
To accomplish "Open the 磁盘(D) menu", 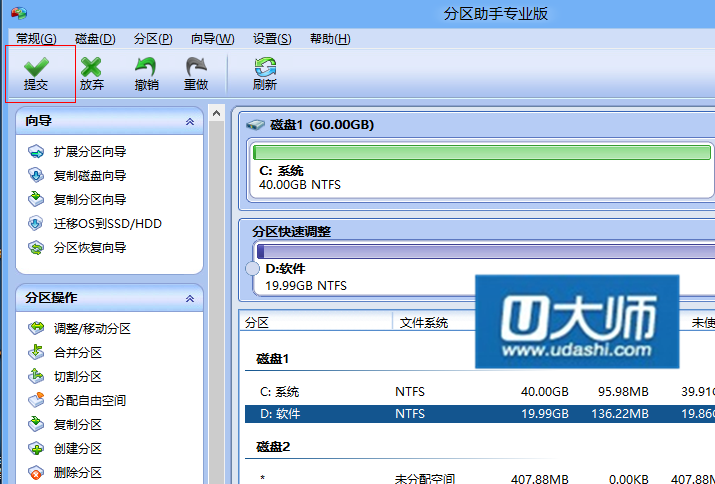I will pos(94,39).
